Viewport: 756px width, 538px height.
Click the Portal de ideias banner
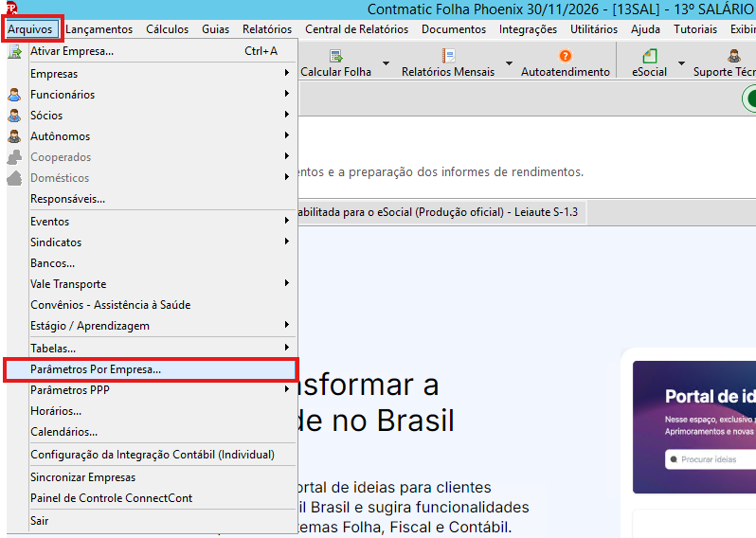click(x=694, y=427)
